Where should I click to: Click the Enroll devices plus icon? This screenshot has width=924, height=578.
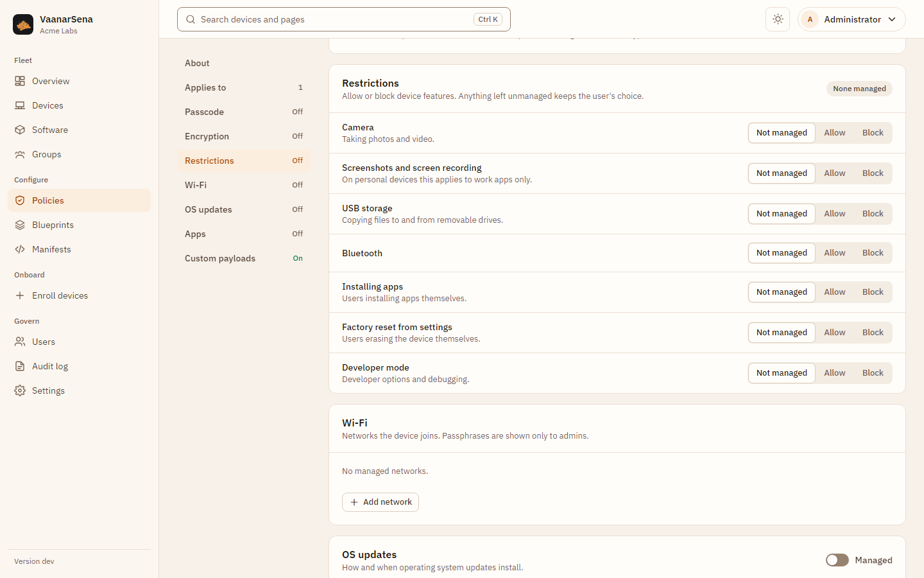(x=20, y=295)
